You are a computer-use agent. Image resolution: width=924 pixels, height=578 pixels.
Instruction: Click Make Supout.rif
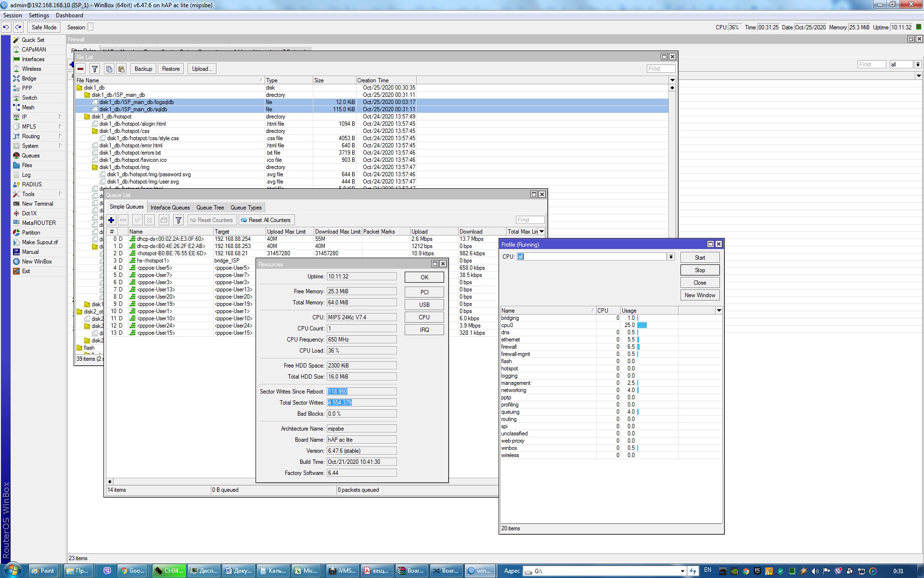tap(39, 242)
